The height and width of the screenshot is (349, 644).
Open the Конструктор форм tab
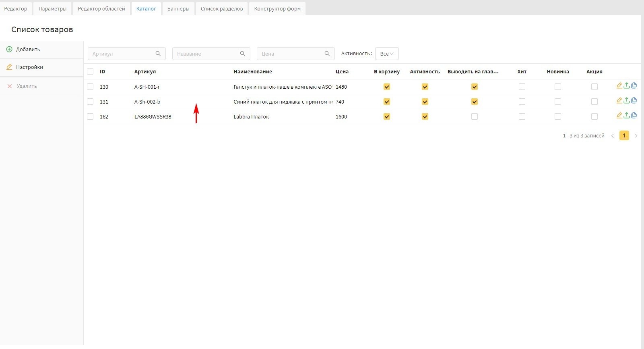coord(277,8)
